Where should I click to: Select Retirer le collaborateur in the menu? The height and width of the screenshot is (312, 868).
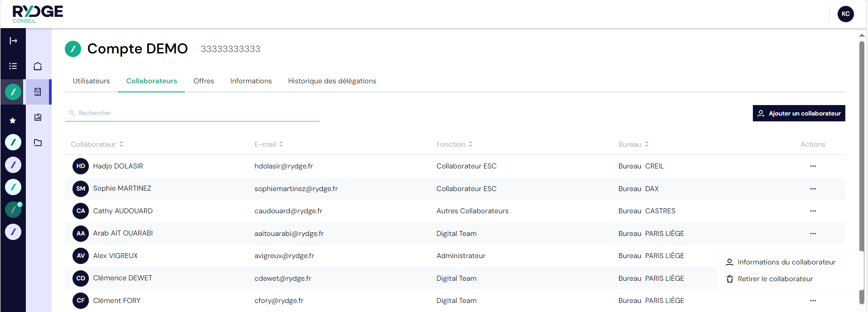[775, 279]
